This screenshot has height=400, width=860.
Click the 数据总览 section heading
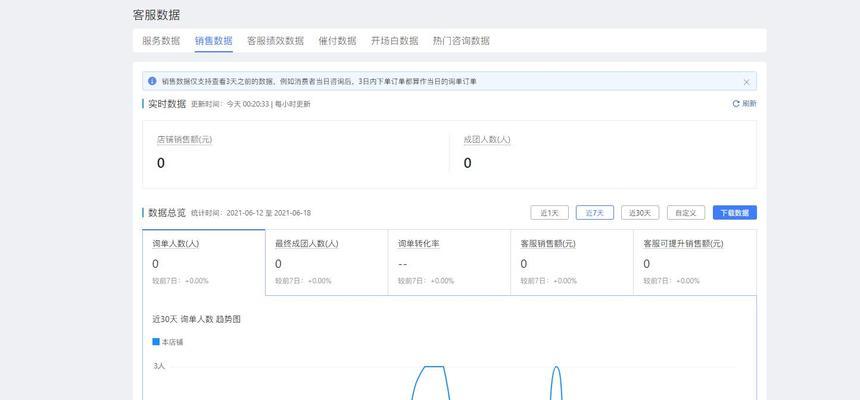[167, 213]
